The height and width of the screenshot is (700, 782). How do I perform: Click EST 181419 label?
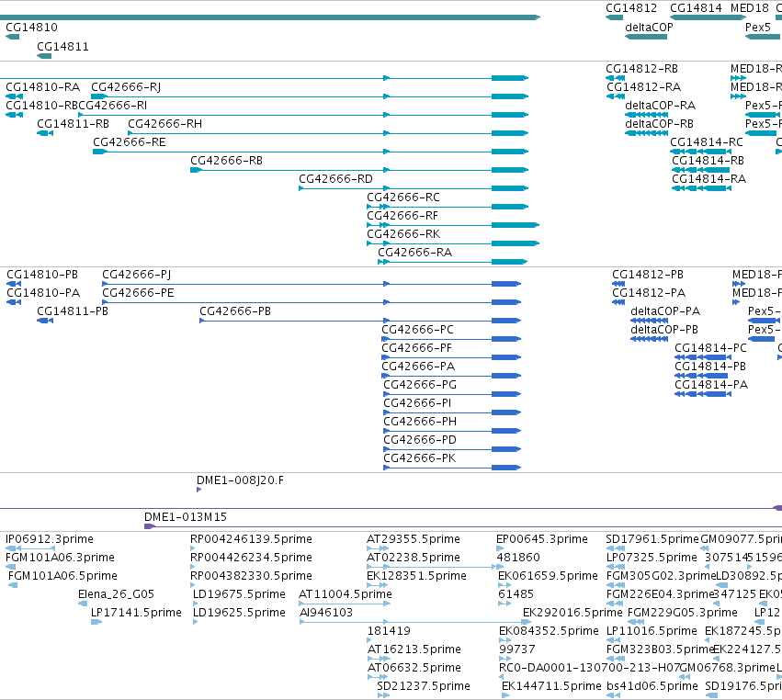point(389,631)
